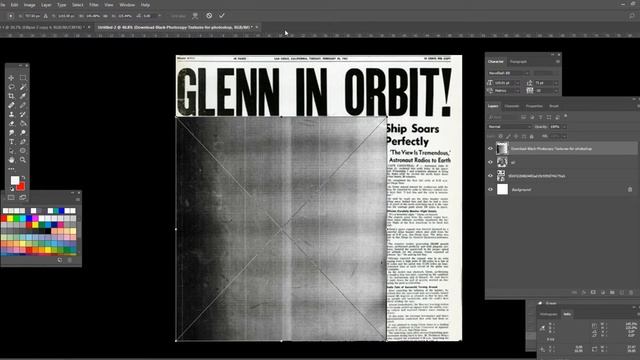The width and height of the screenshot is (640, 360).
Task: Toggle the layer filter switch
Action: [x=566, y=117]
